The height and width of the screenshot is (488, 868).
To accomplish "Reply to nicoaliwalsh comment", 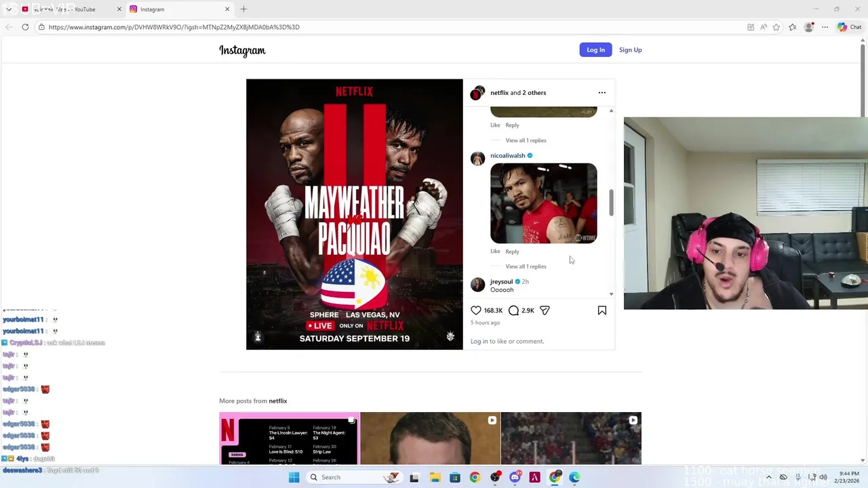I will click(512, 251).
